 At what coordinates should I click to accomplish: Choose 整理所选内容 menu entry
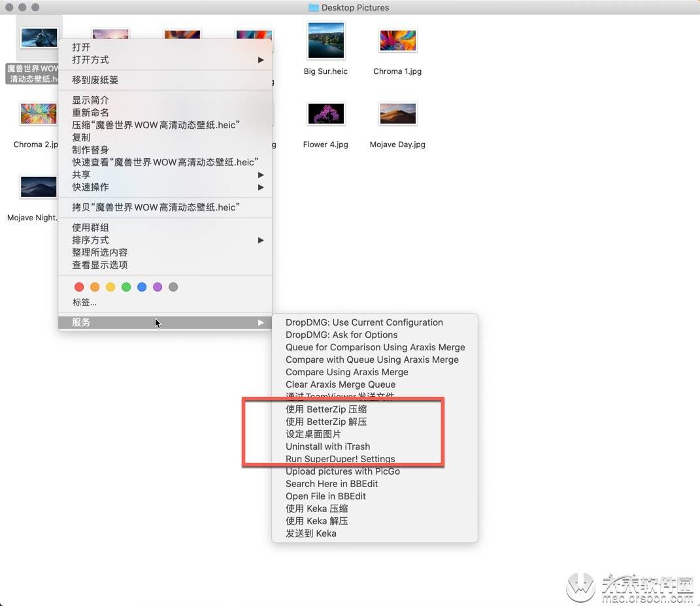165,252
